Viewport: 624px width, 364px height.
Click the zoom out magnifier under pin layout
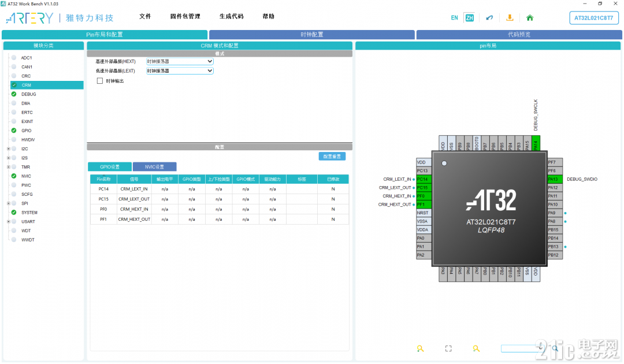[476, 349]
